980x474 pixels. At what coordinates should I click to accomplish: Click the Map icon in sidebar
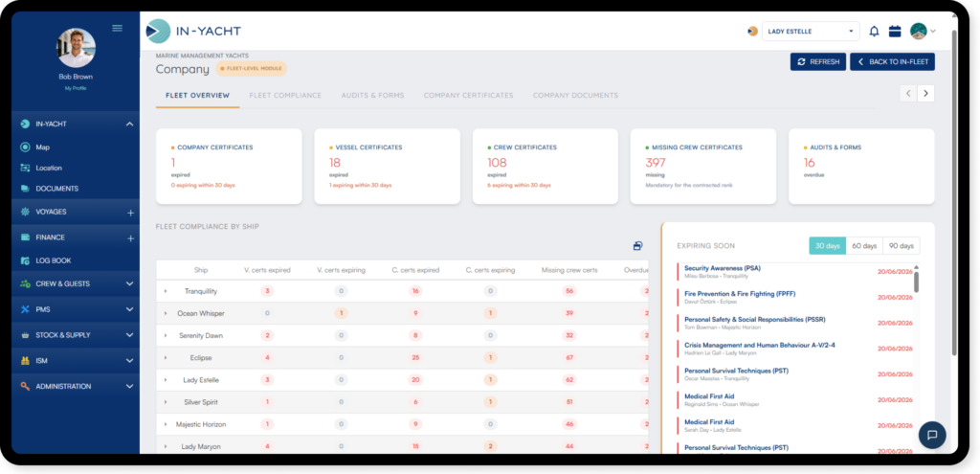25,147
